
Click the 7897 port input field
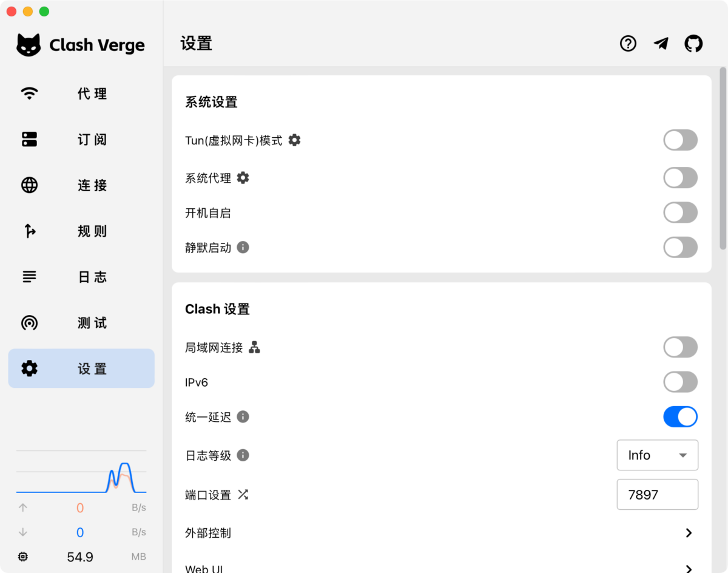(x=658, y=495)
